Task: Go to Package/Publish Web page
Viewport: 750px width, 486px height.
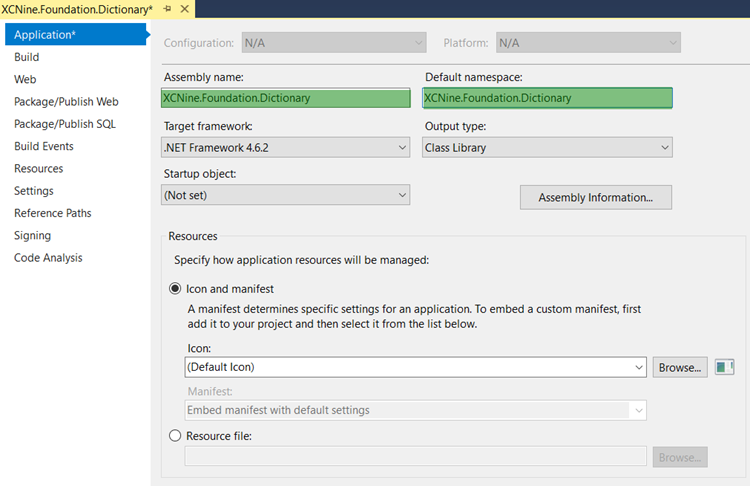Action: (x=66, y=101)
